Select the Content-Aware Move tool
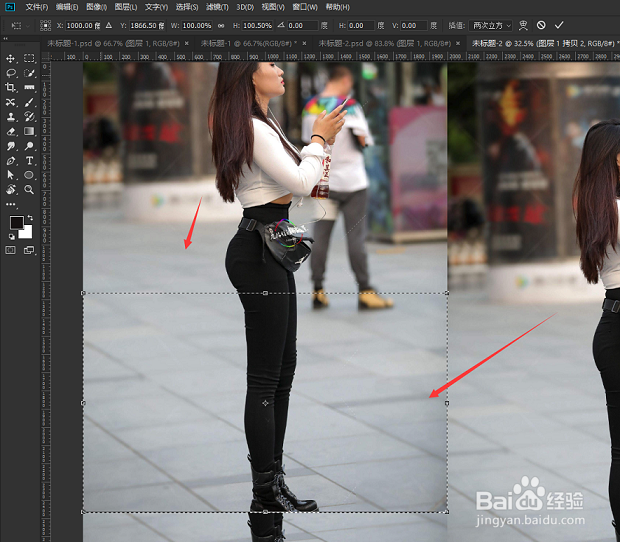The height and width of the screenshot is (542, 620). 11,102
